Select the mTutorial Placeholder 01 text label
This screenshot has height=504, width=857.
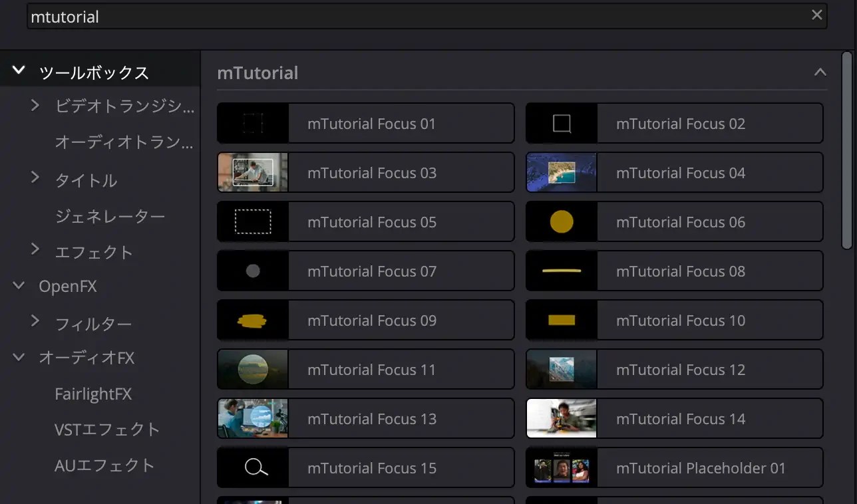pos(701,468)
